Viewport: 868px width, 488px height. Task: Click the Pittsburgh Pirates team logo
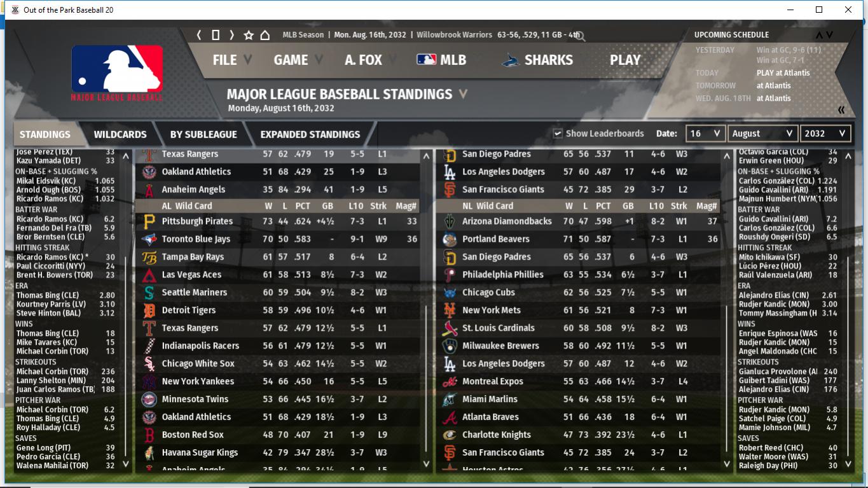click(x=149, y=221)
